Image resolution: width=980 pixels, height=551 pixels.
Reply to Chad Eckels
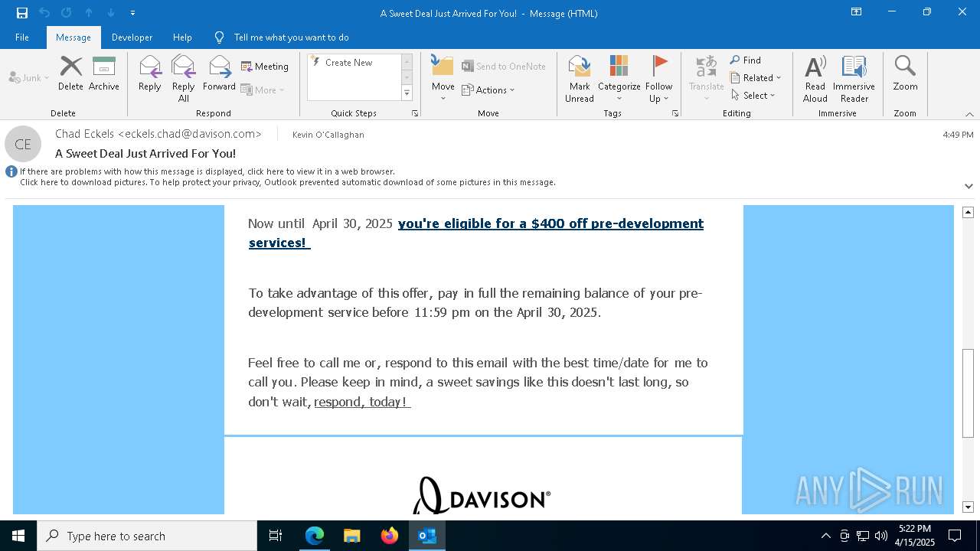(150, 73)
